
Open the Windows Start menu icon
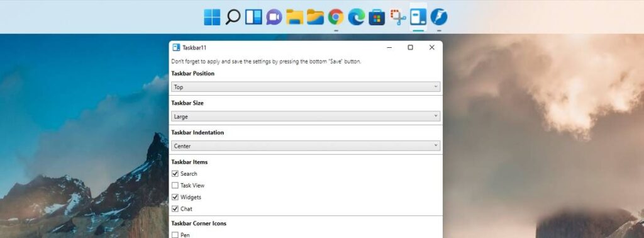pos(212,17)
